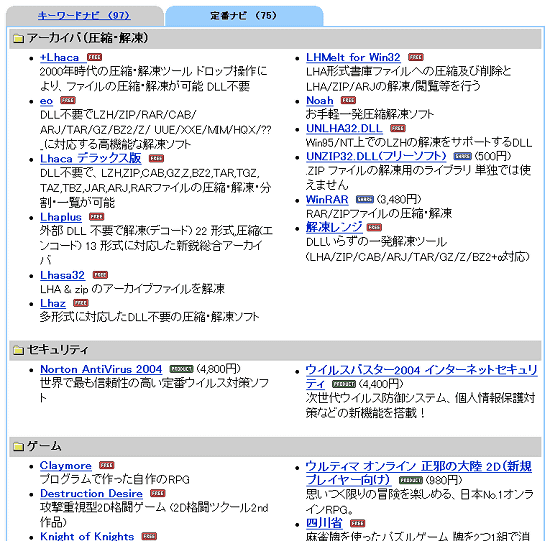Image resolution: width=550 pixels, height=541 pixels.
Task: Follow the UNLHA32.DLL link
Action: coord(344,128)
